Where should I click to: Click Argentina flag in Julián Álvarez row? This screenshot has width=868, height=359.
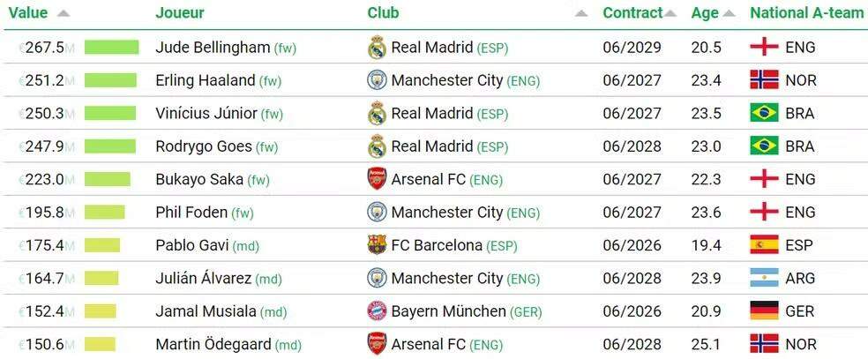(764, 279)
